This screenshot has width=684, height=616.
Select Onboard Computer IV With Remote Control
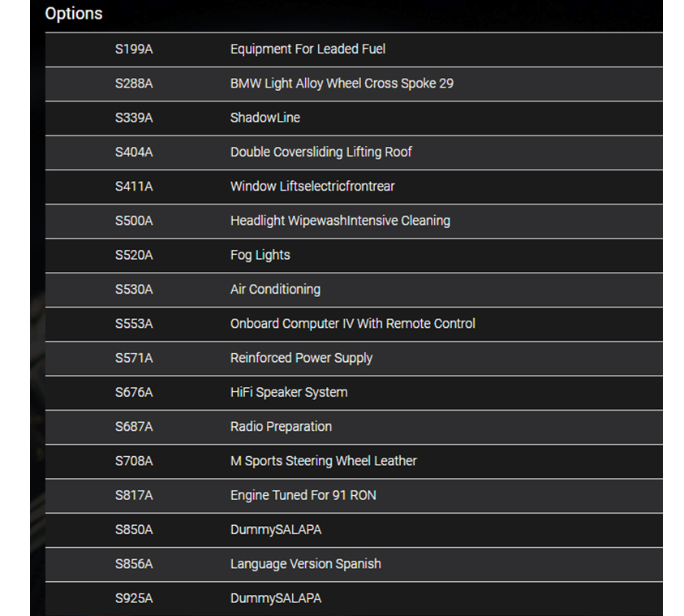click(x=352, y=324)
